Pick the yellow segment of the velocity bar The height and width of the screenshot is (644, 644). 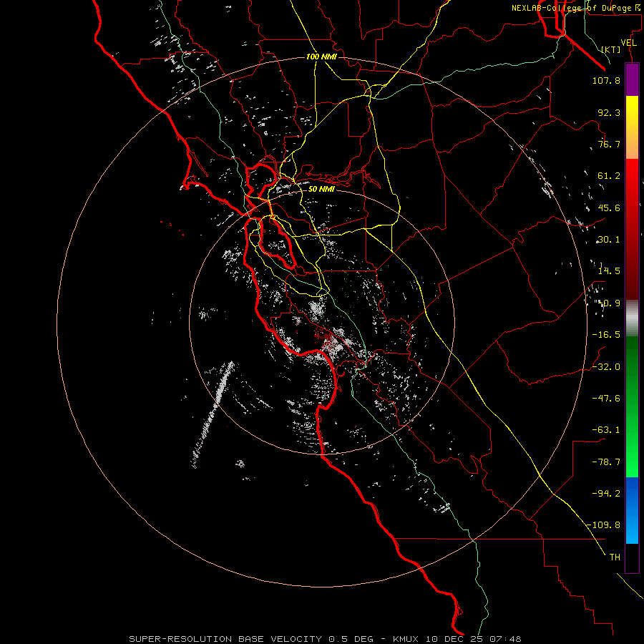pyautogui.click(x=632, y=111)
